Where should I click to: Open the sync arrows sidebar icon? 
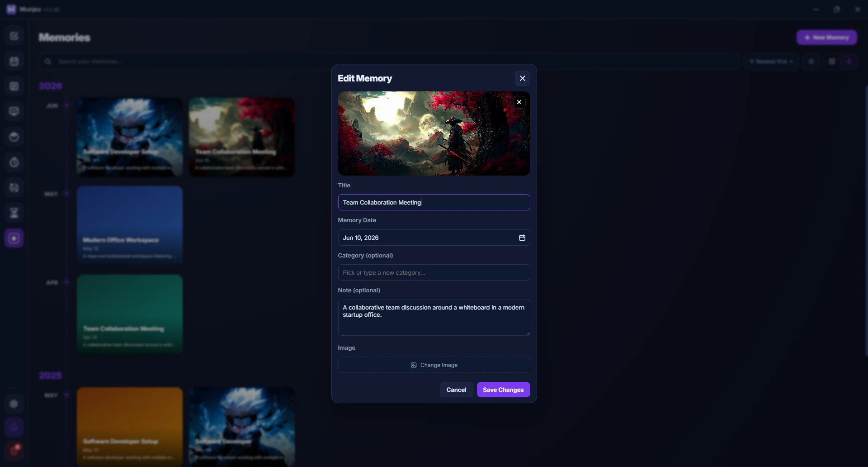click(14, 188)
